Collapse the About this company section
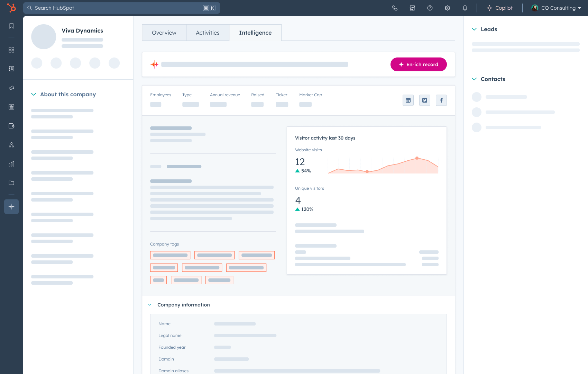 tap(34, 95)
